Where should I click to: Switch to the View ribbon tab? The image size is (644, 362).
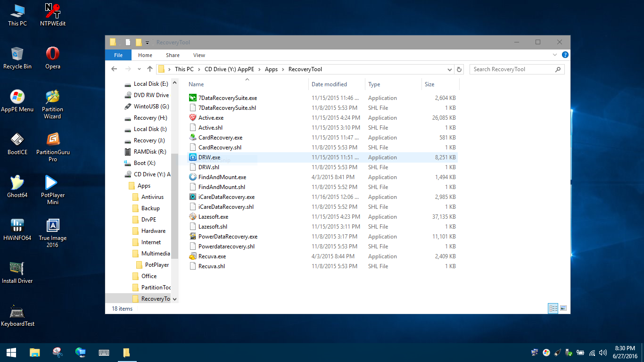point(199,55)
